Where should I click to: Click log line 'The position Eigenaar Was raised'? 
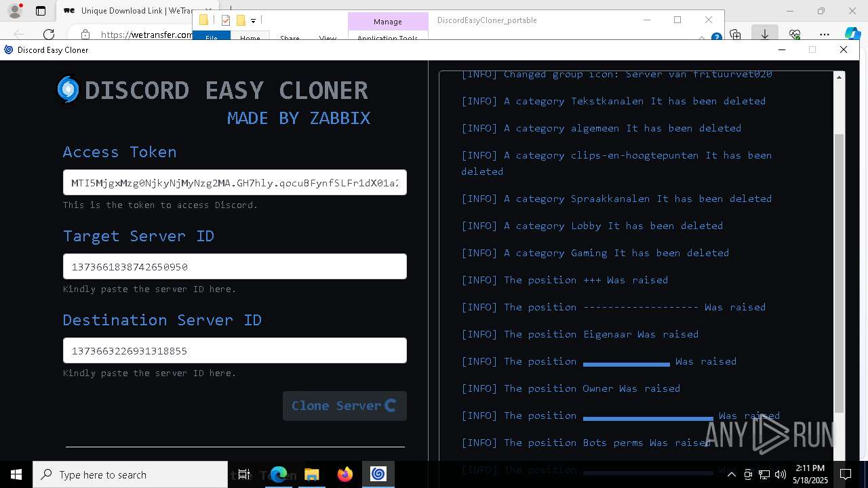580,334
